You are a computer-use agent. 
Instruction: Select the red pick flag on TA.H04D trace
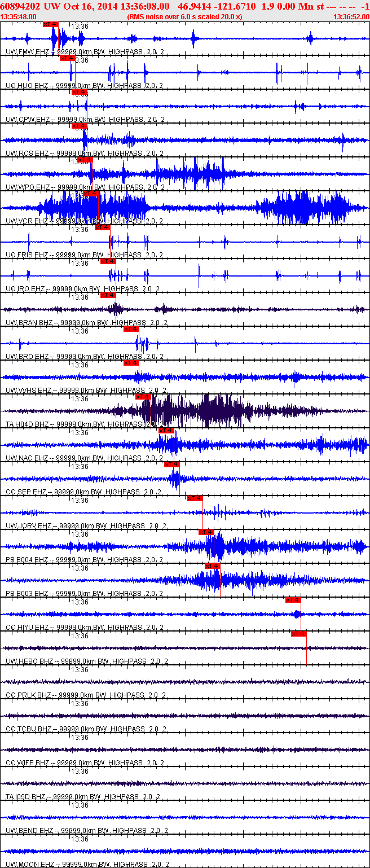coord(143,397)
